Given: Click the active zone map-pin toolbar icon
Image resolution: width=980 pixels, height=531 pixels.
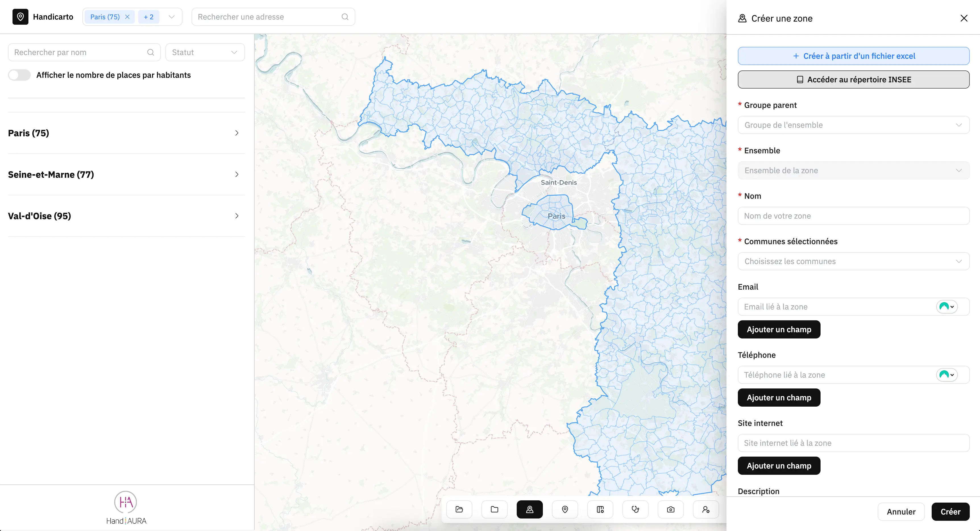Looking at the screenshot, I should click(x=530, y=509).
